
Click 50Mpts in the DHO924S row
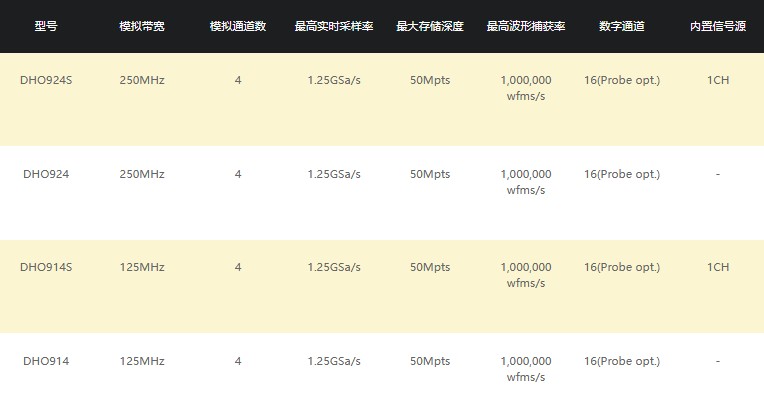pos(430,80)
